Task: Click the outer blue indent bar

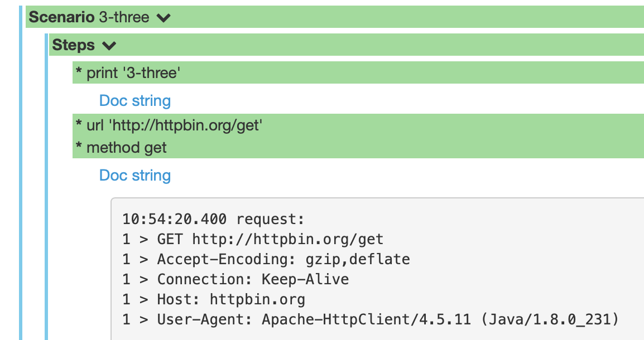Action: [22, 167]
